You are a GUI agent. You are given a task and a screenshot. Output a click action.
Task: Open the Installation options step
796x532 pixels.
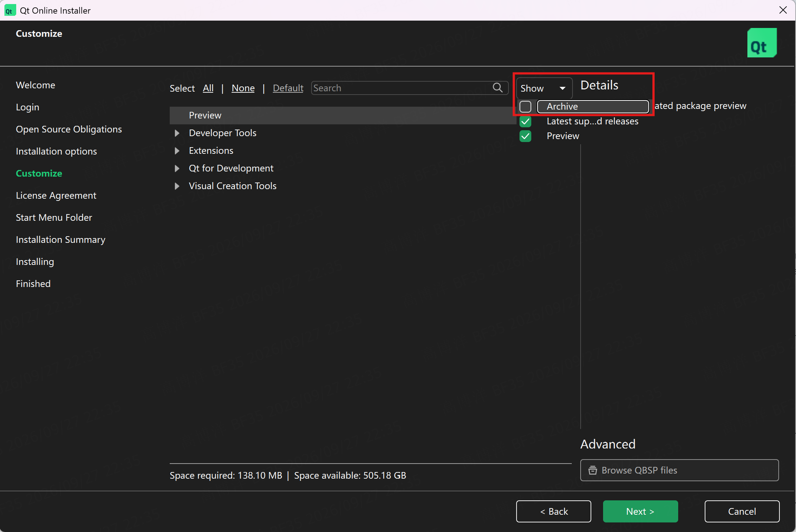pos(56,151)
